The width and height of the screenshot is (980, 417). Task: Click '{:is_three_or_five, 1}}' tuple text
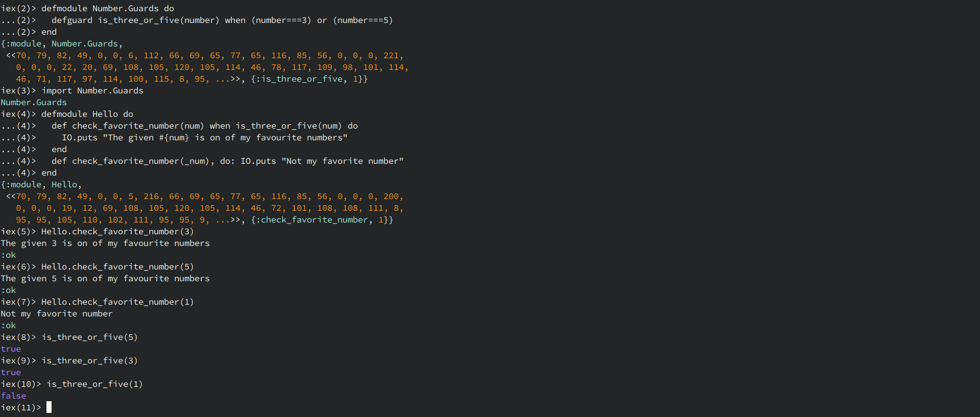[x=309, y=79]
